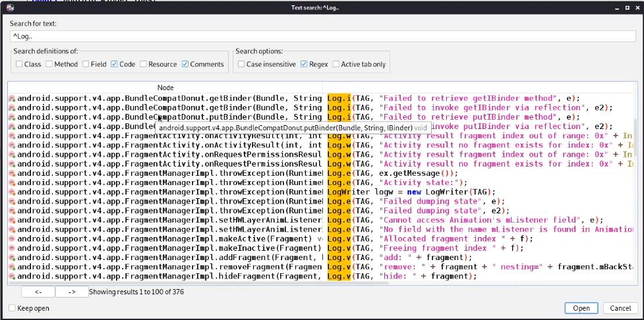Image resolution: width=644 pixels, height=320 pixels.
Task: Click method icon of onActivityResult 'no fragment exists' row
Action: pyautogui.click(x=12, y=146)
